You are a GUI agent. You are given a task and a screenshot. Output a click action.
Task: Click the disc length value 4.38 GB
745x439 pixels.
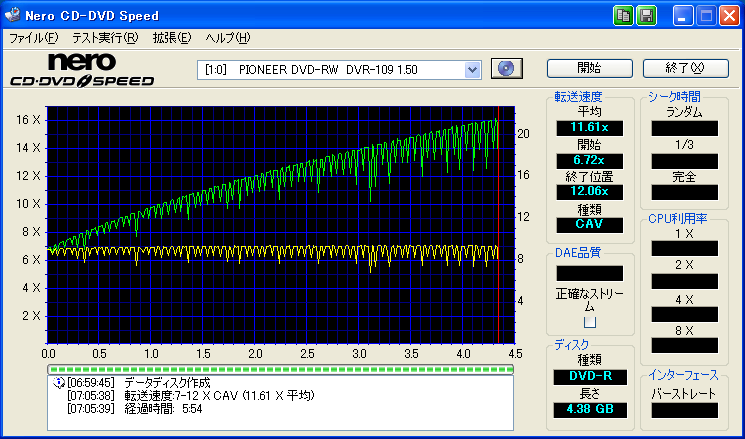pos(590,410)
